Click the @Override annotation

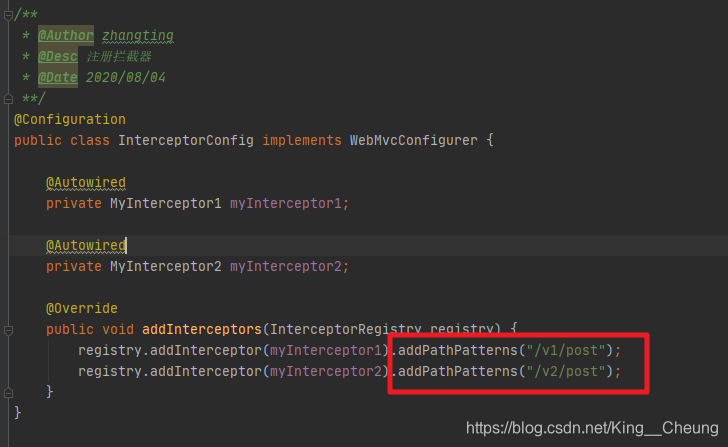(82, 308)
